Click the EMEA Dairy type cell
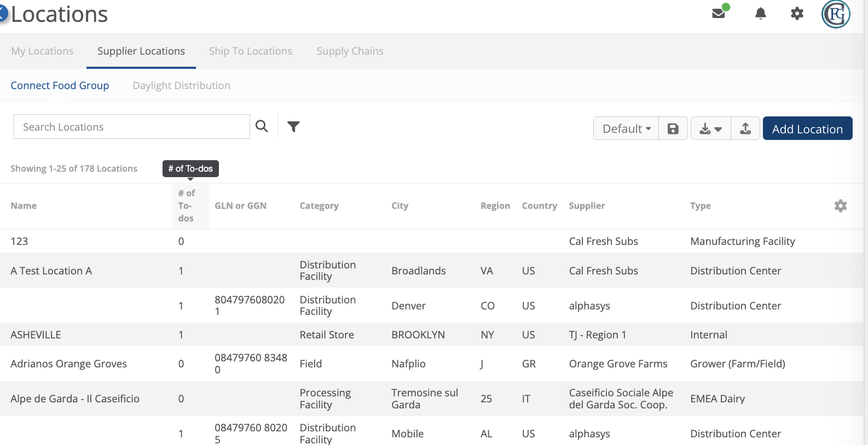Image resolution: width=868 pixels, height=445 pixels. 717,399
